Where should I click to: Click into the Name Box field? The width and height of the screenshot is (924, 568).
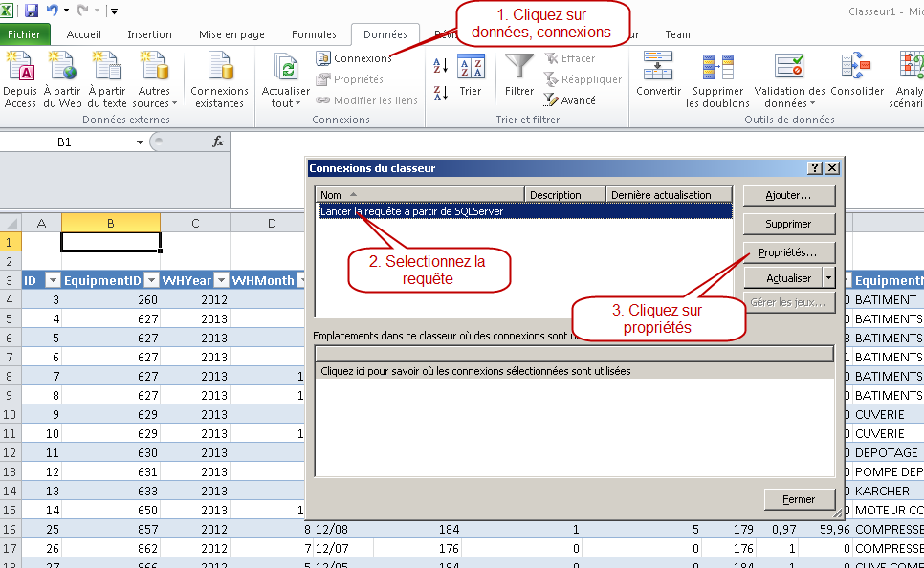64,142
